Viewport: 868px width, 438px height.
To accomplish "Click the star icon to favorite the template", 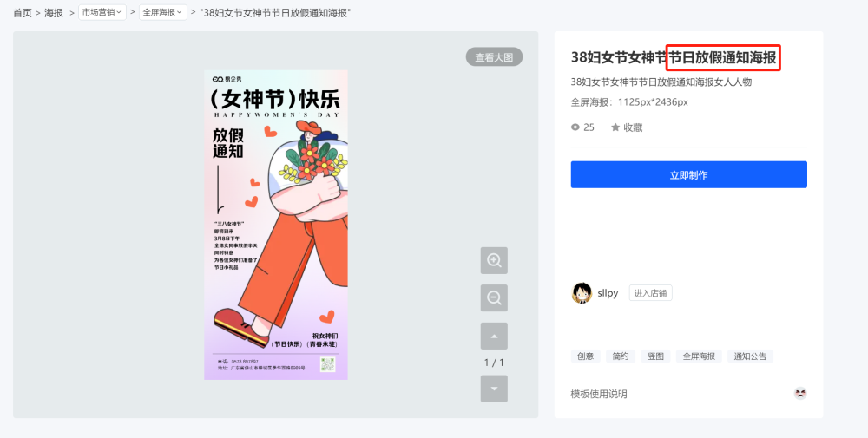I will pos(615,127).
